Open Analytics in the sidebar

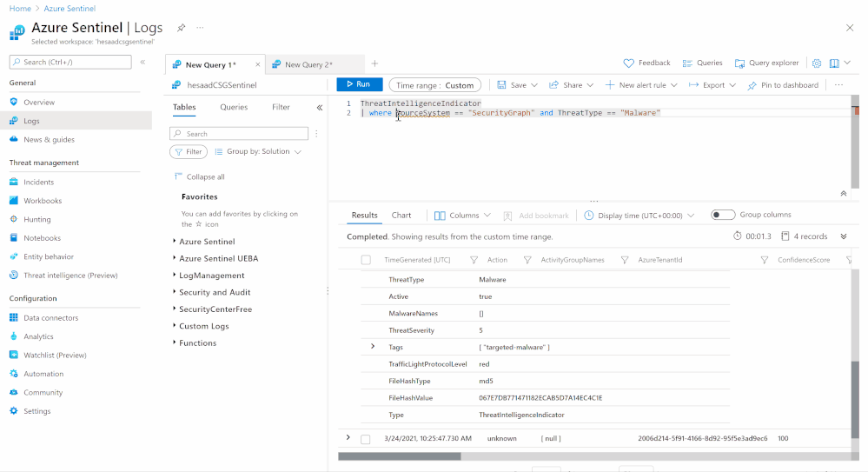pyautogui.click(x=38, y=336)
